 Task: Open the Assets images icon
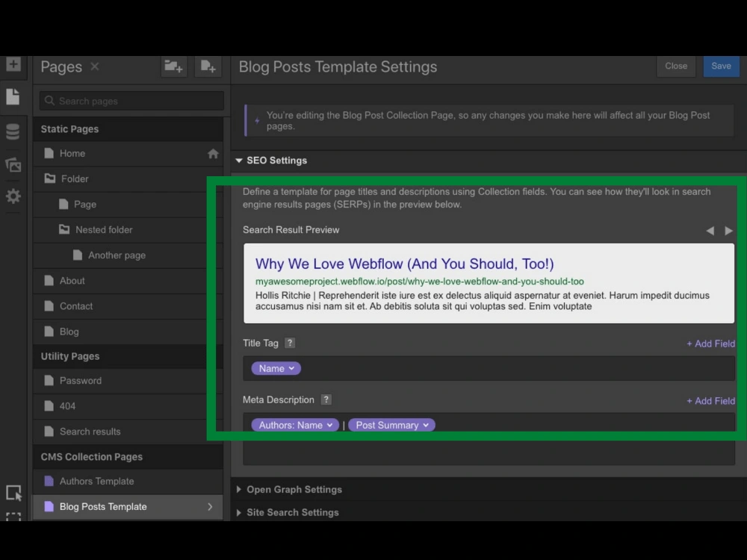coord(13,165)
